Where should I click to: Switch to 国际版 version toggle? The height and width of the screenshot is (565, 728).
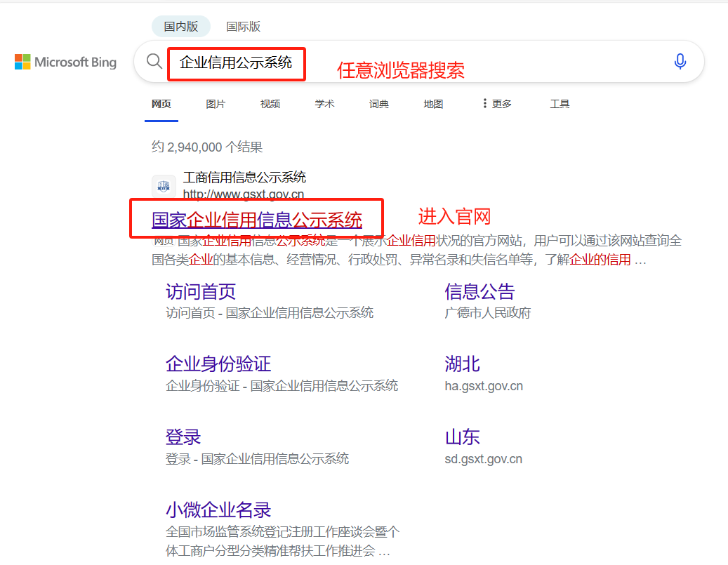point(244,27)
